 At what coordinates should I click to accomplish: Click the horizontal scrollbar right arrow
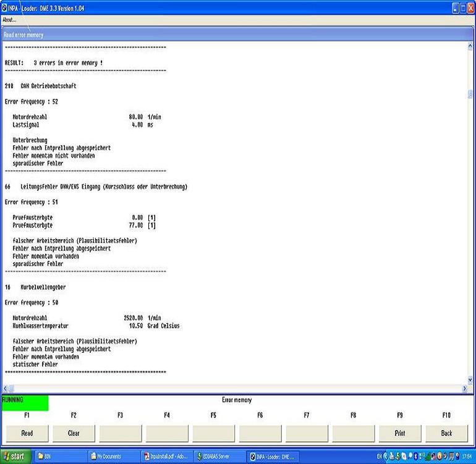click(465, 388)
